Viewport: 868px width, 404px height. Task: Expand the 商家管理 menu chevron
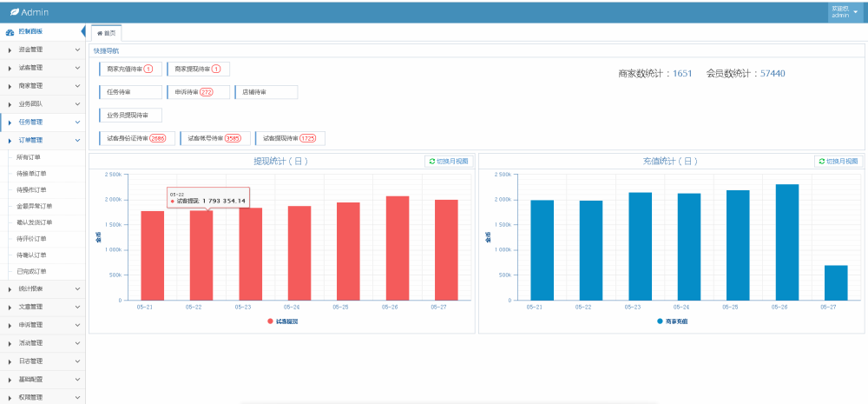[77, 86]
